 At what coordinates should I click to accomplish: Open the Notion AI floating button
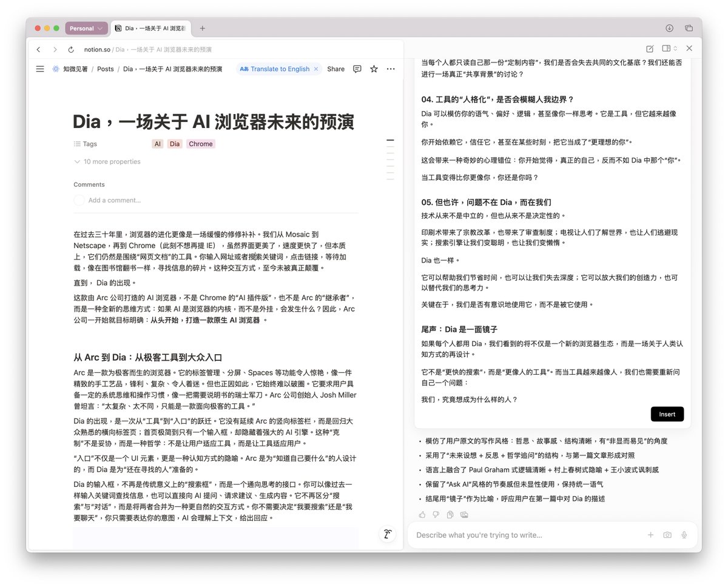[388, 534]
